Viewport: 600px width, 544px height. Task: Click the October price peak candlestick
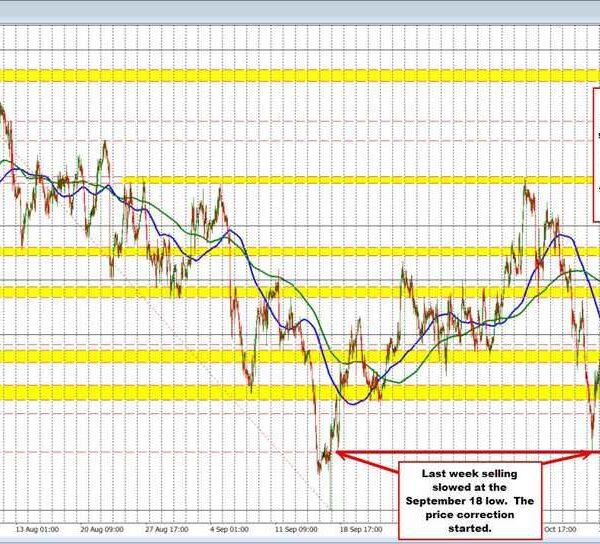pos(525,187)
